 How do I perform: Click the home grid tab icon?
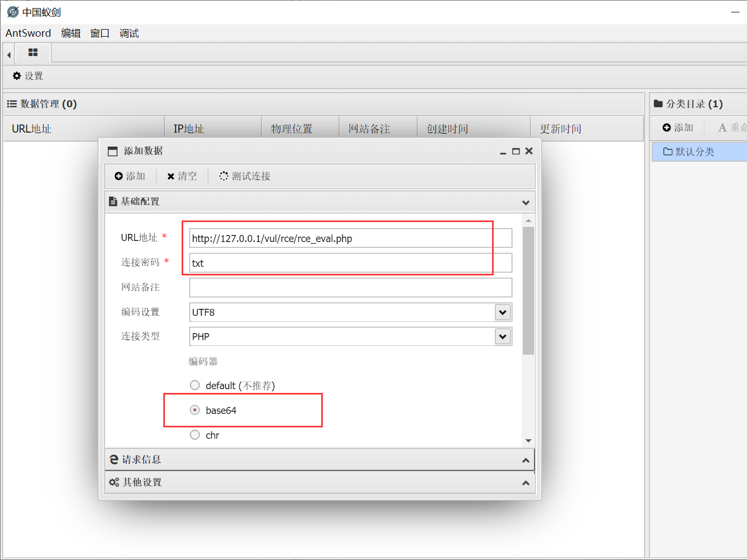[x=33, y=53]
